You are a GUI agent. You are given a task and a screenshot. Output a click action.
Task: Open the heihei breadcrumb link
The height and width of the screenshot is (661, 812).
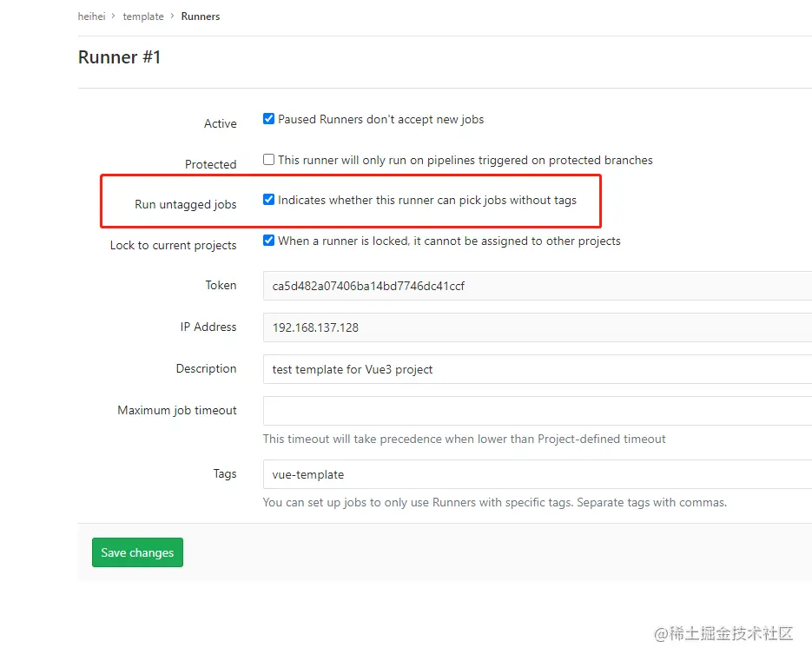[92, 17]
